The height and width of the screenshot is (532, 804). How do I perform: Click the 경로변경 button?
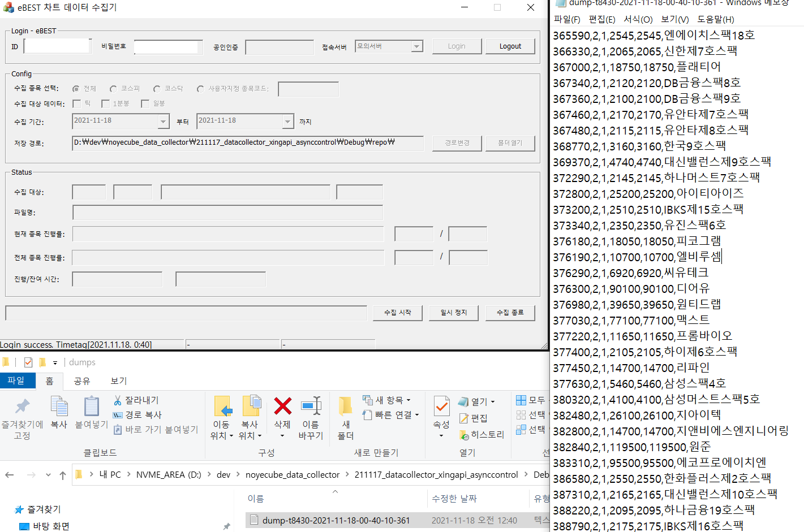(457, 143)
